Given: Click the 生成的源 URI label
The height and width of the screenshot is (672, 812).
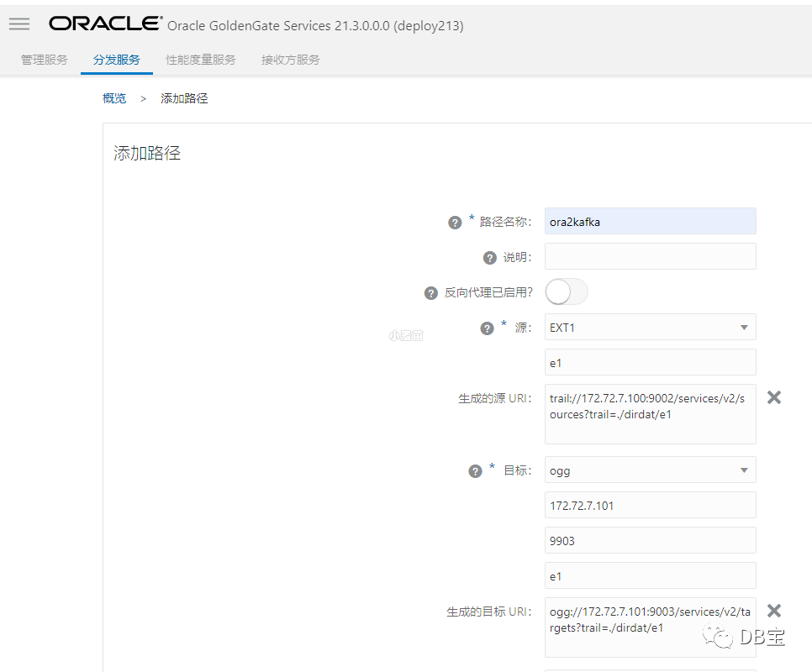Looking at the screenshot, I should (x=494, y=398).
